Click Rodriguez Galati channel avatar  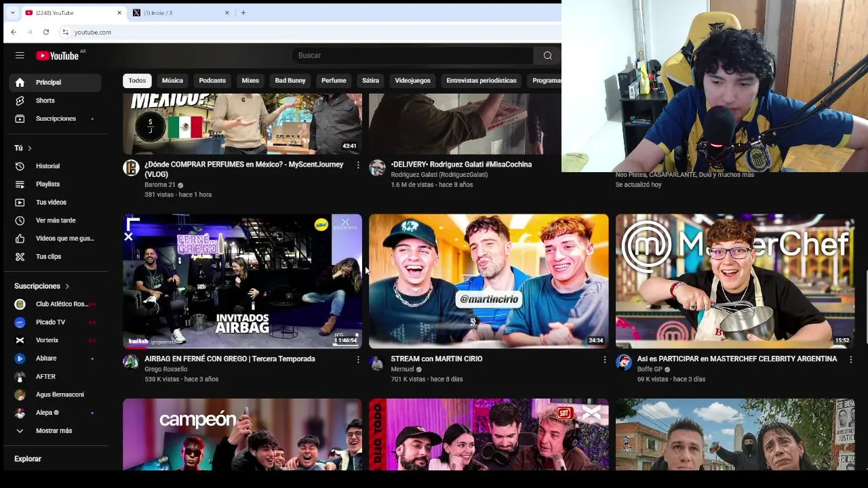click(377, 168)
